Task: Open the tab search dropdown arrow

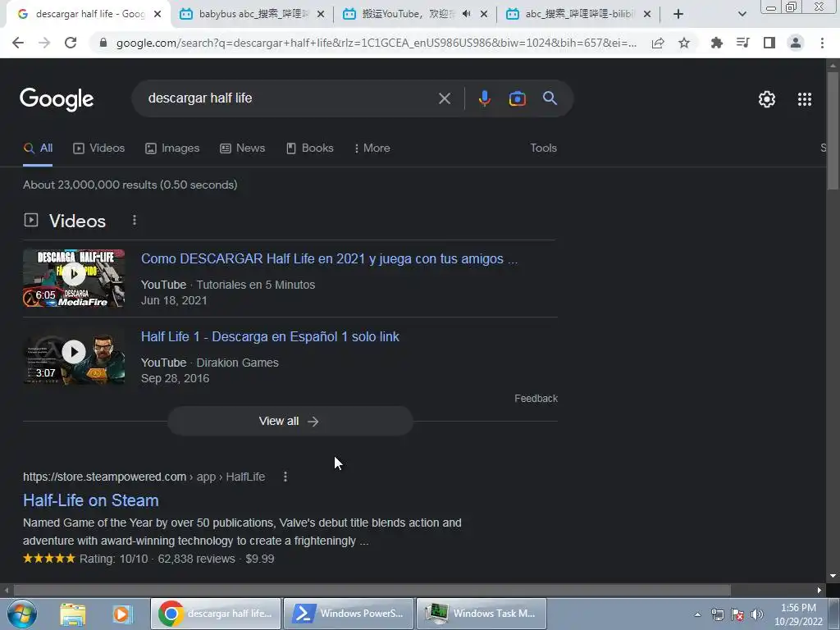Action: point(742,14)
